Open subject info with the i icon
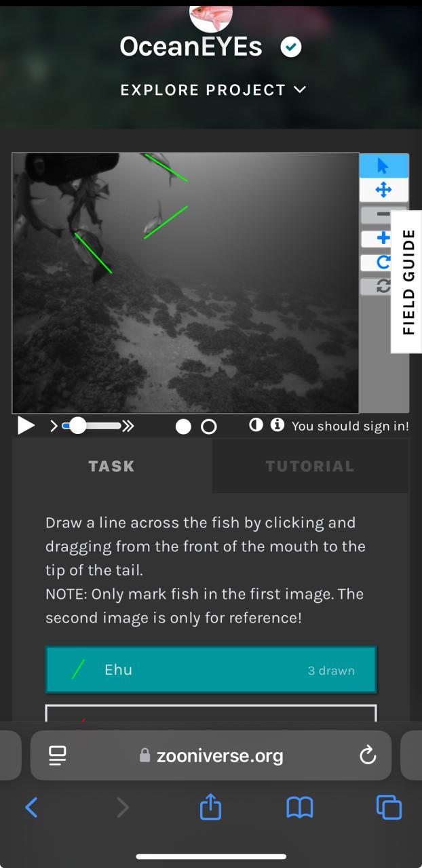Viewport: 422px width, 868px height. pos(277,425)
